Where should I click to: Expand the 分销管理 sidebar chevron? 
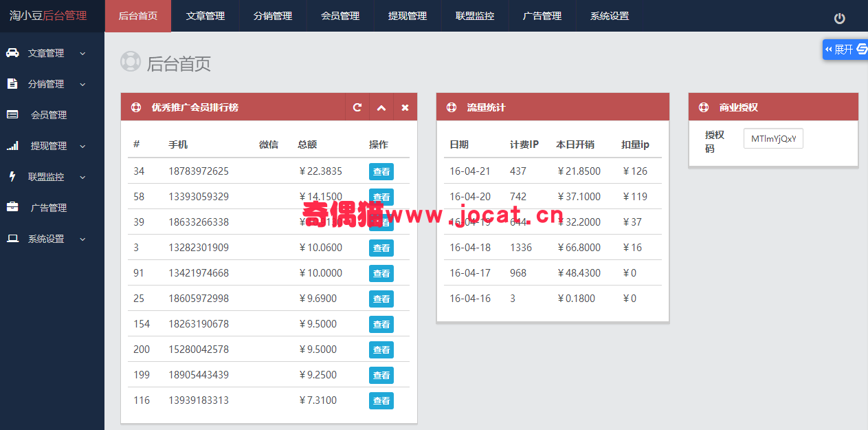point(82,84)
